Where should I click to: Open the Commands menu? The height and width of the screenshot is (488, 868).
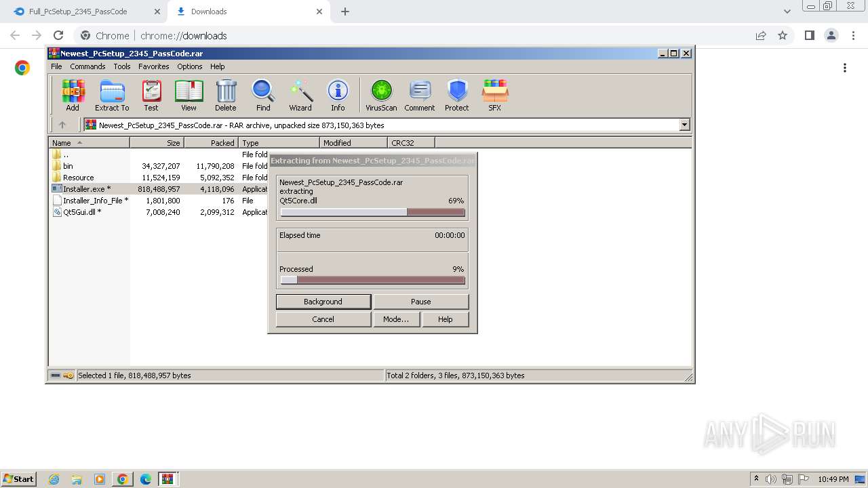[87, 66]
